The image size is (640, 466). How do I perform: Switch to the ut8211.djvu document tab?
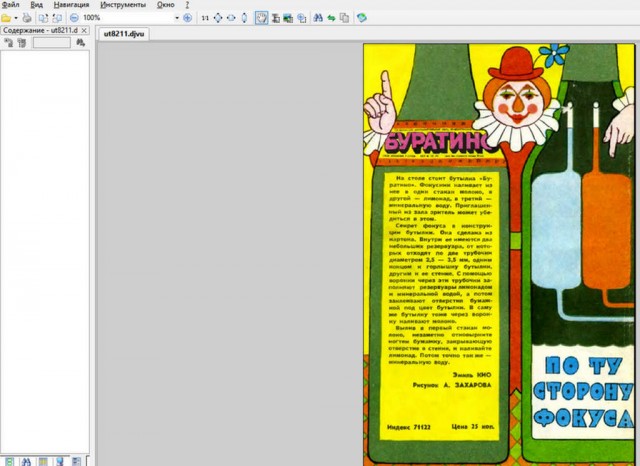pos(124,34)
